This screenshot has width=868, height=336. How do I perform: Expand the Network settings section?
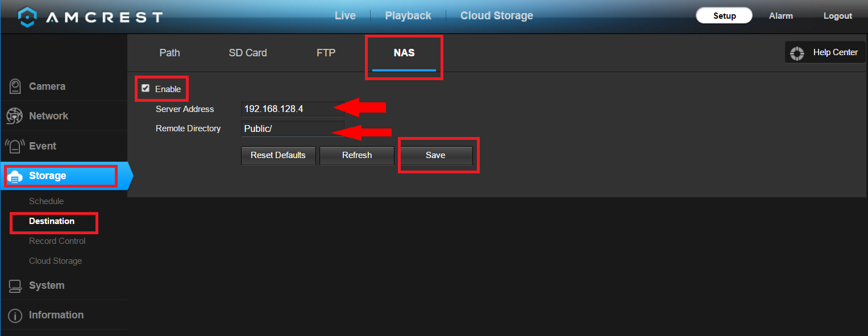coord(48,116)
